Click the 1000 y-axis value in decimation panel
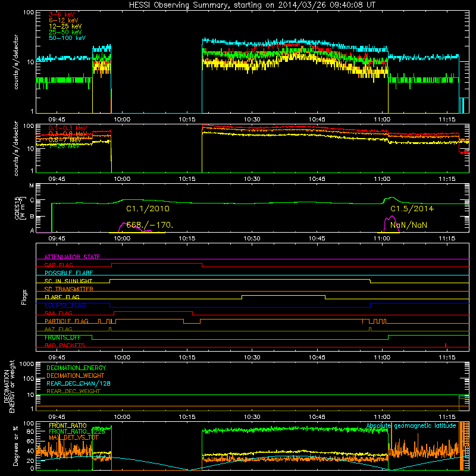476x476 pixels. pos(27,364)
